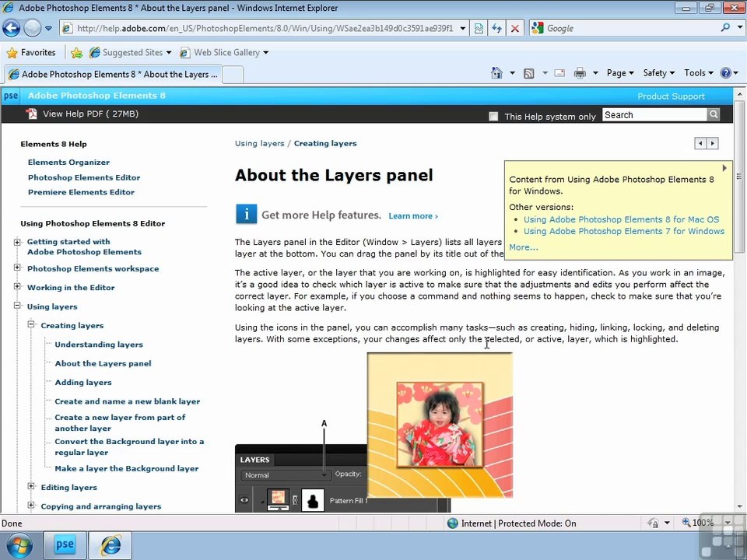Viewport: 747px width, 560px height.
Task: Click the help Search magnifier button
Action: 714,114
